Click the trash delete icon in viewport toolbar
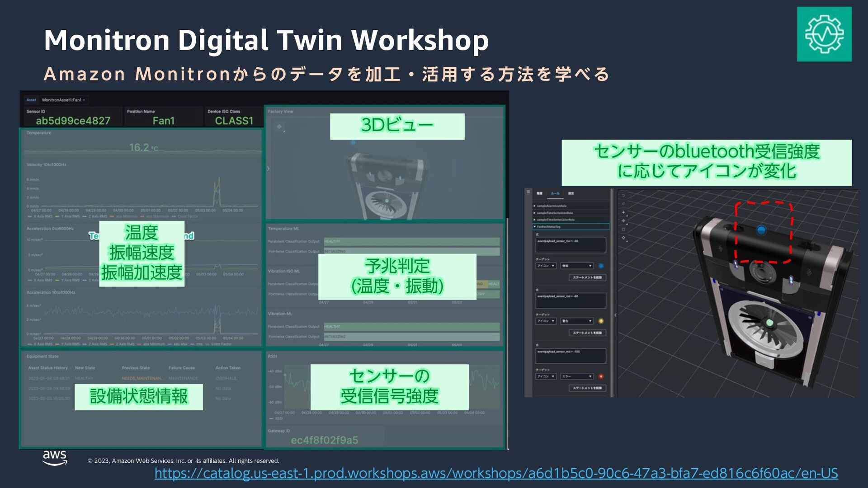The height and width of the screenshot is (488, 868). point(623,230)
